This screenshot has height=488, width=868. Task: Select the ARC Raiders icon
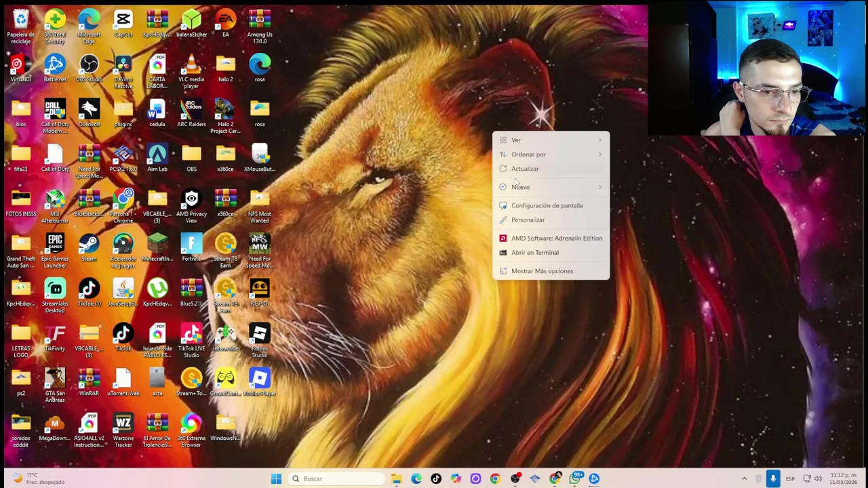point(191,113)
